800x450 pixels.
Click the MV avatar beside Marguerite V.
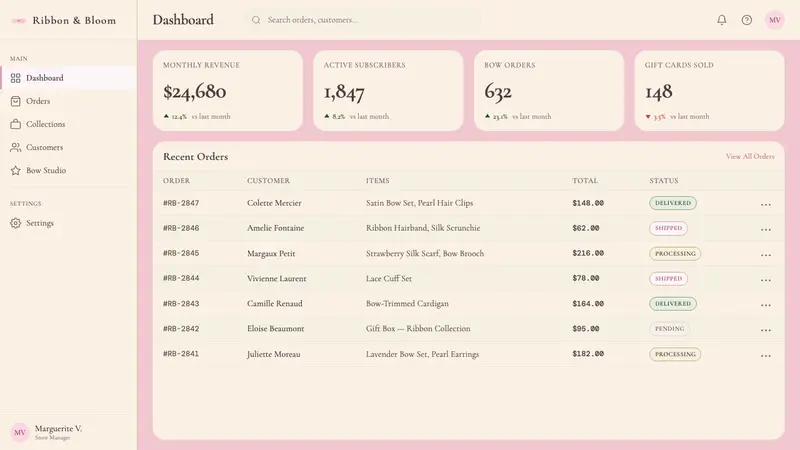click(20, 432)
